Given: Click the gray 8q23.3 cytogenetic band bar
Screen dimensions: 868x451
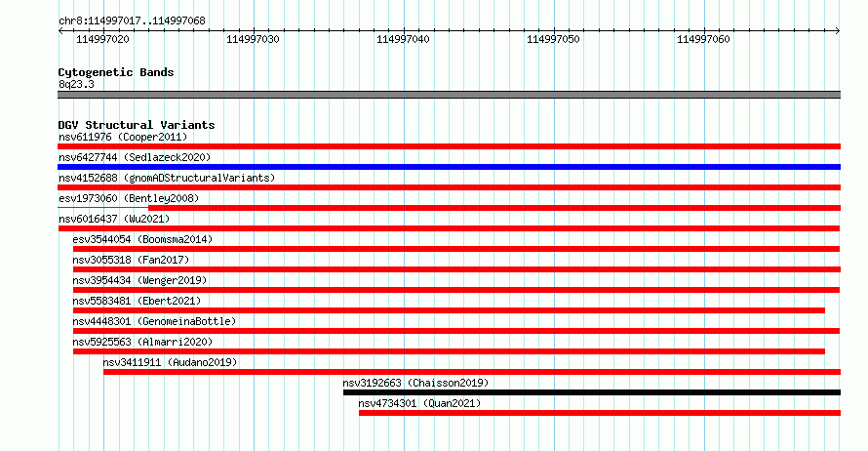Looking at the screenshot, I should [x=449, y=95].
